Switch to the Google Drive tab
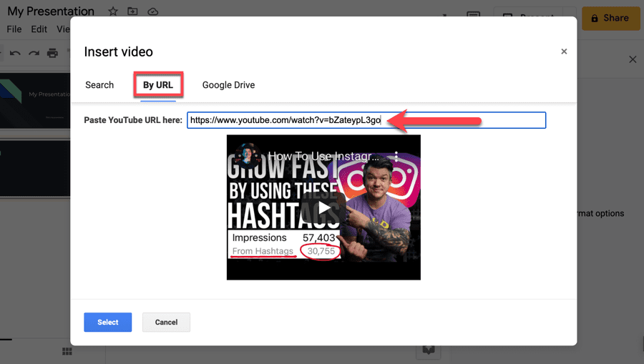644x364 pixels. pyautogui.click(x=228, y=85)
